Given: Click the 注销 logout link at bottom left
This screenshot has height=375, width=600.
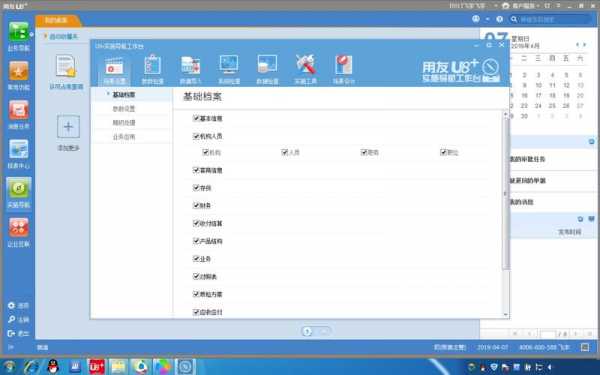Looking at the screenshot, I should 18,319.
